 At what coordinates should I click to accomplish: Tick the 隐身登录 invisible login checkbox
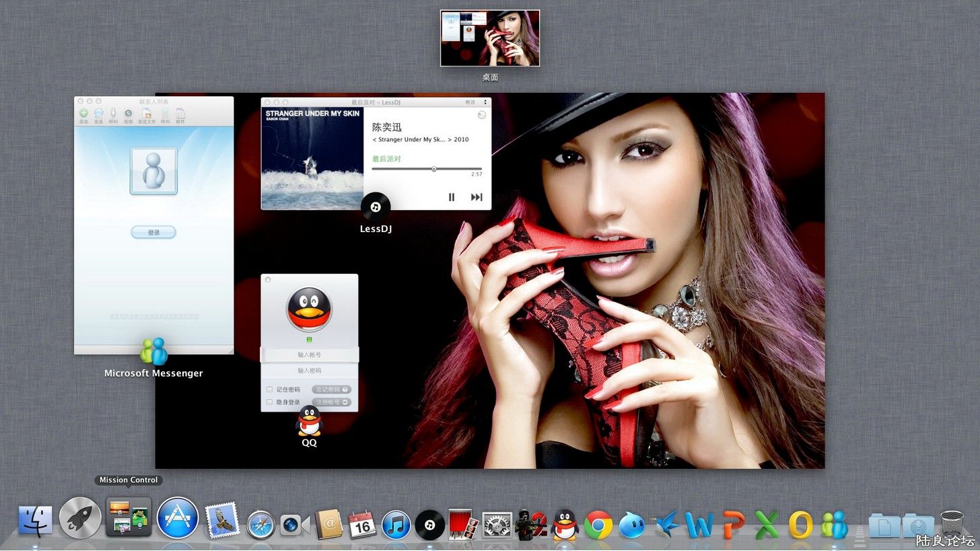[x=270, y=402]
